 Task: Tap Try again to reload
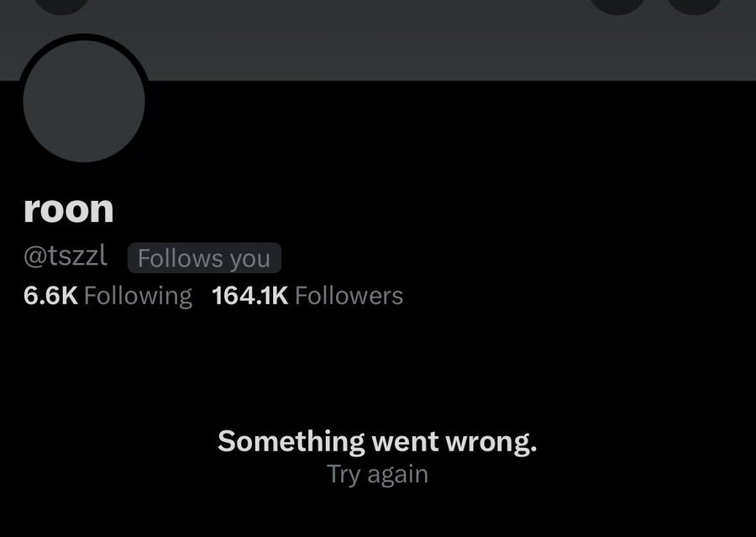pos(377,474)
